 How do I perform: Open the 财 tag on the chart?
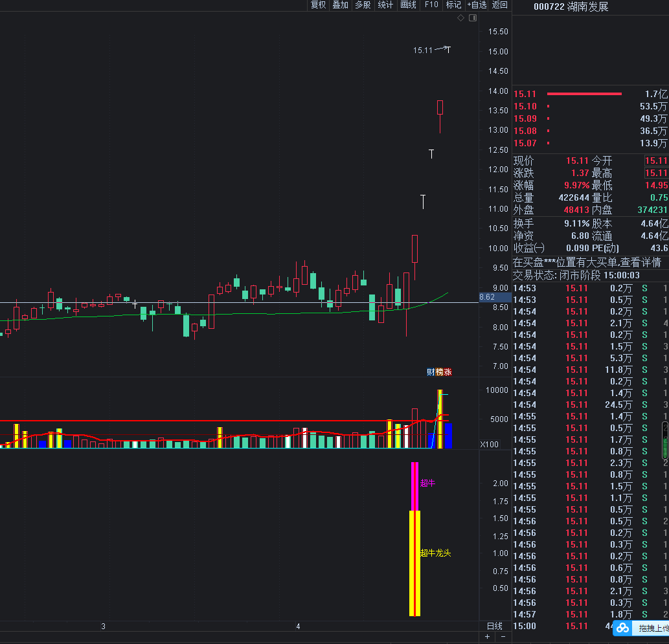coord(431,372)
